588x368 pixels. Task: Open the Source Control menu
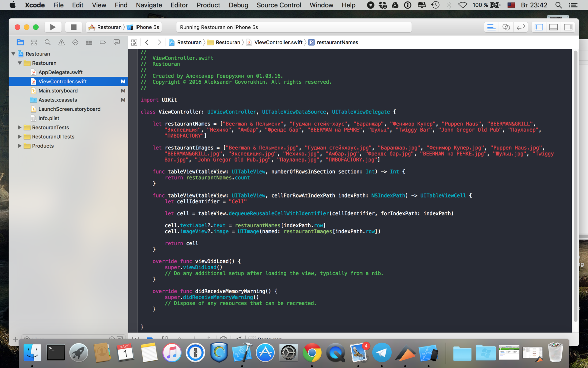pos(279,5)
